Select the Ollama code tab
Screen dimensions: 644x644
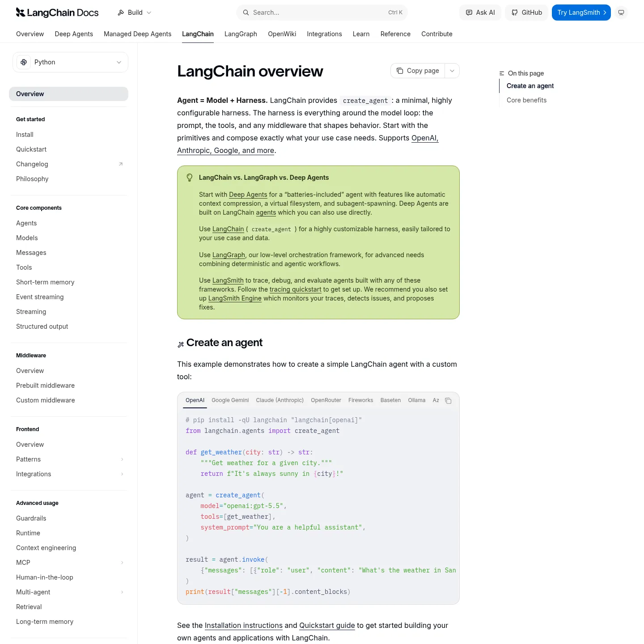coord(417,400)
